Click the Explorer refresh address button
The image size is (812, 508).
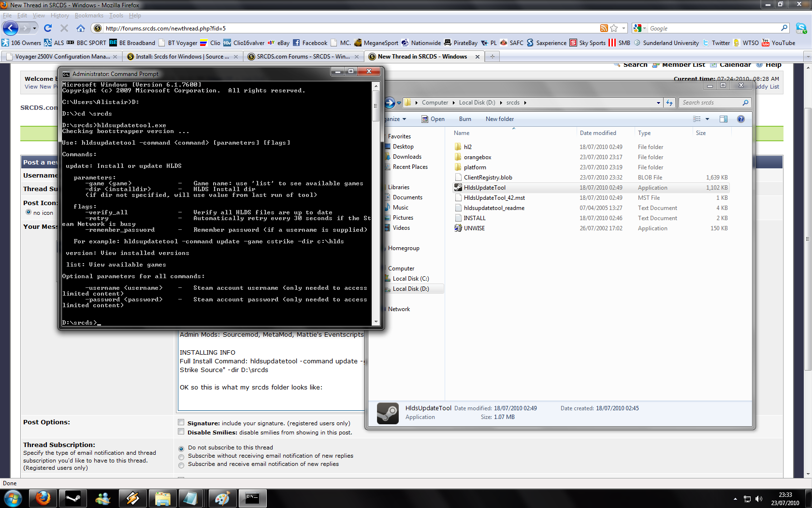(669, 103)
